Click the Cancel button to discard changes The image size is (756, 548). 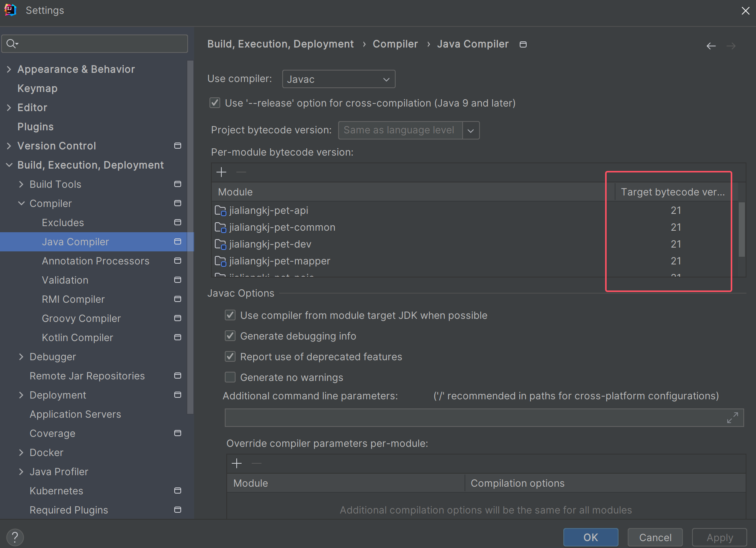[x=656, y=536]
